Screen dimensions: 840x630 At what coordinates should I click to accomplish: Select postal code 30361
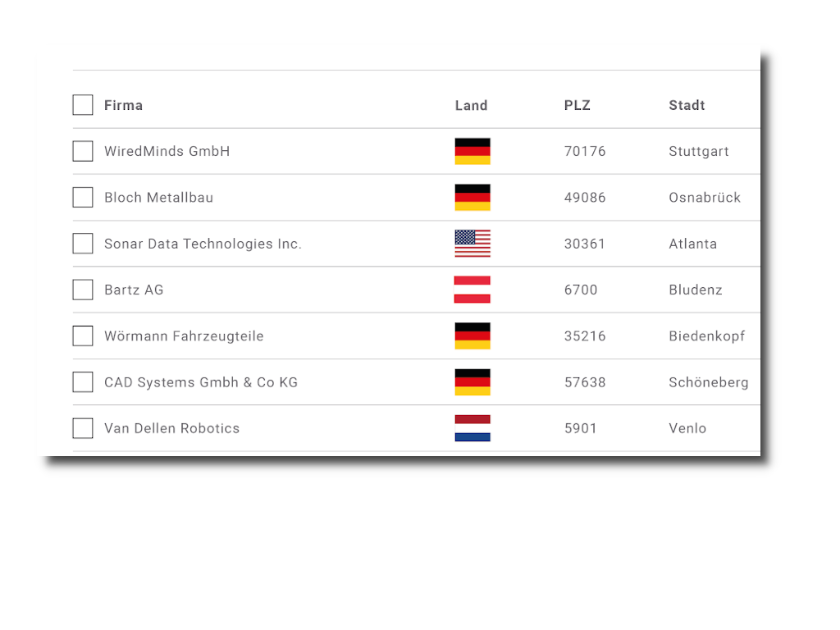point(584,244)
